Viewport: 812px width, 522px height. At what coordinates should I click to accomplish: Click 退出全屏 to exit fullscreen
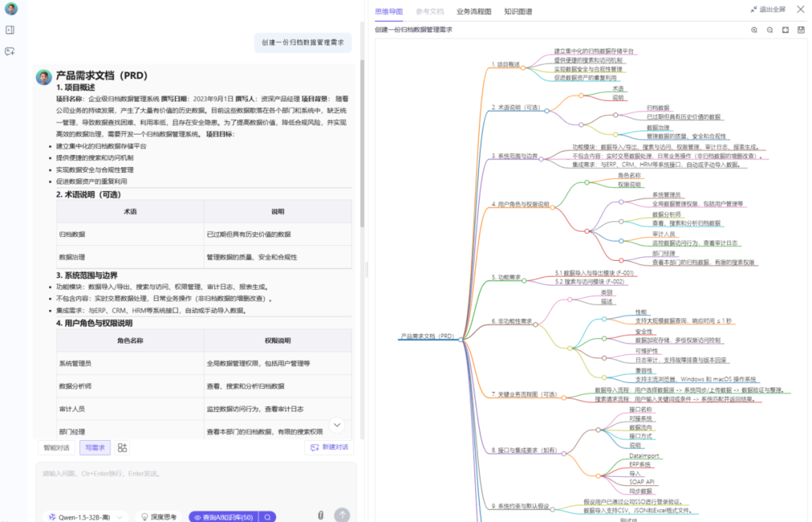click(768, 9)
